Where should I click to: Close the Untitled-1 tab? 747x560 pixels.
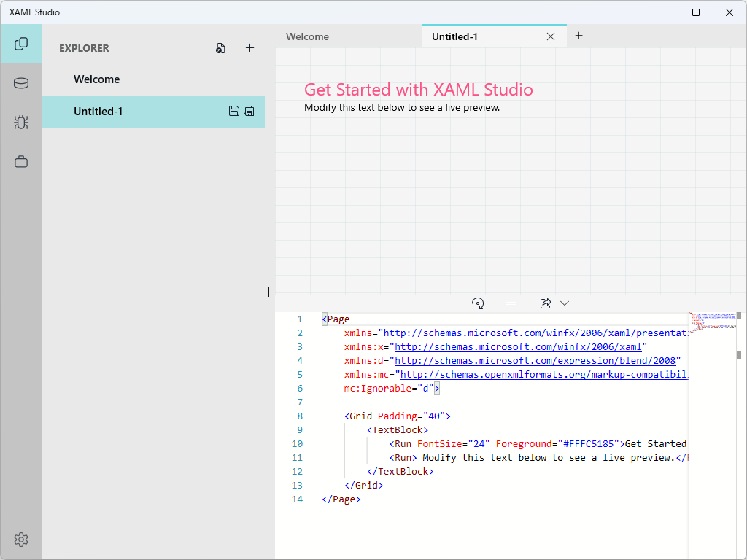point(551,36)
